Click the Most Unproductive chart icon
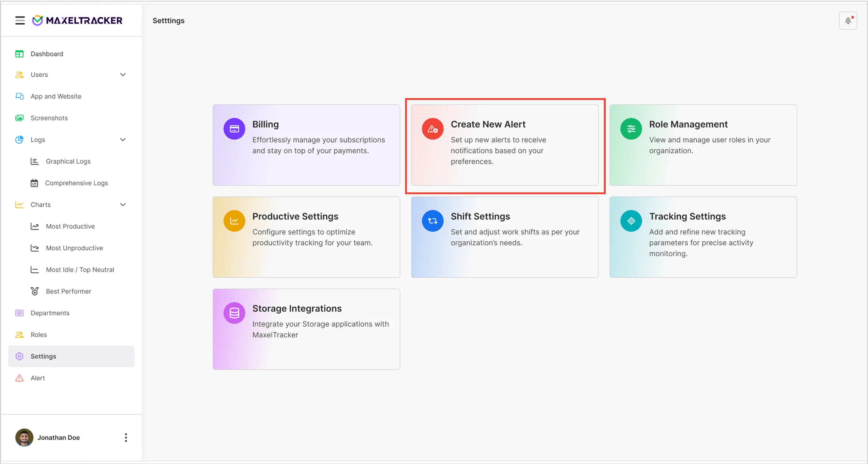 (x=35, y=248)
